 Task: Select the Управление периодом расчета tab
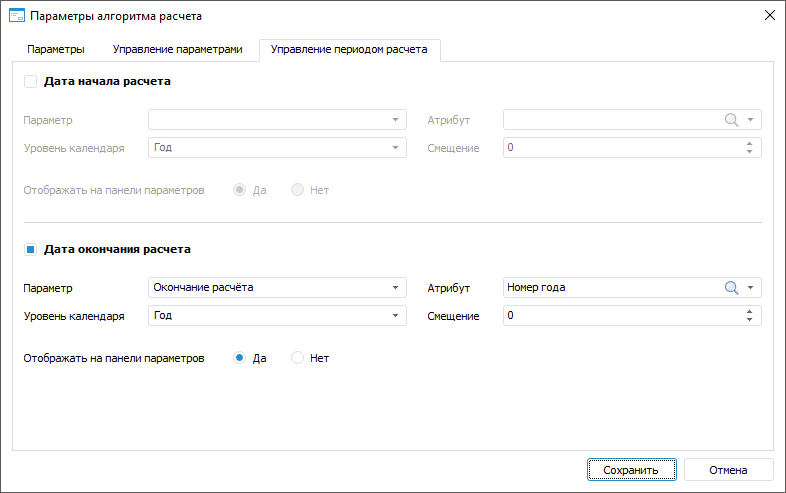click(x=349, y=49)
